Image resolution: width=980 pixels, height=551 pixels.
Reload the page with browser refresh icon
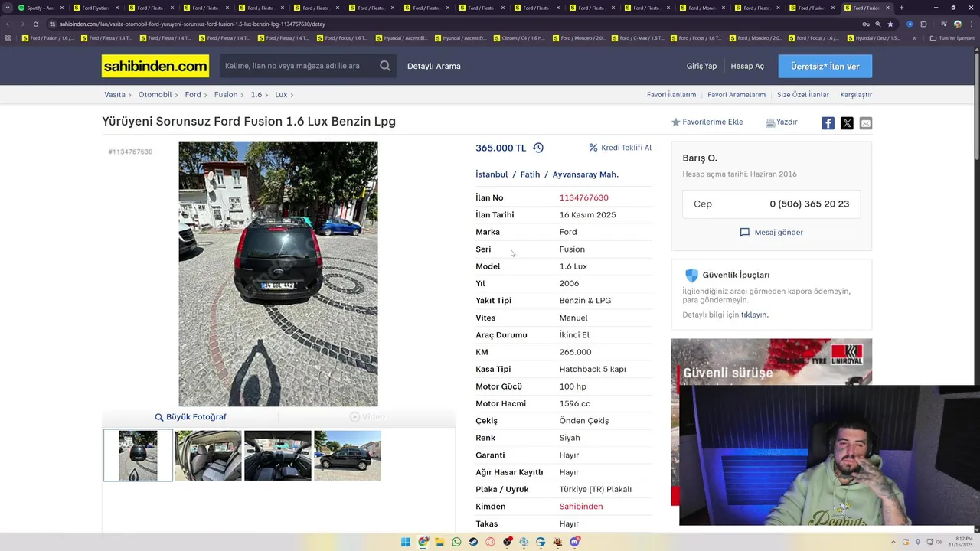[35, 24]
